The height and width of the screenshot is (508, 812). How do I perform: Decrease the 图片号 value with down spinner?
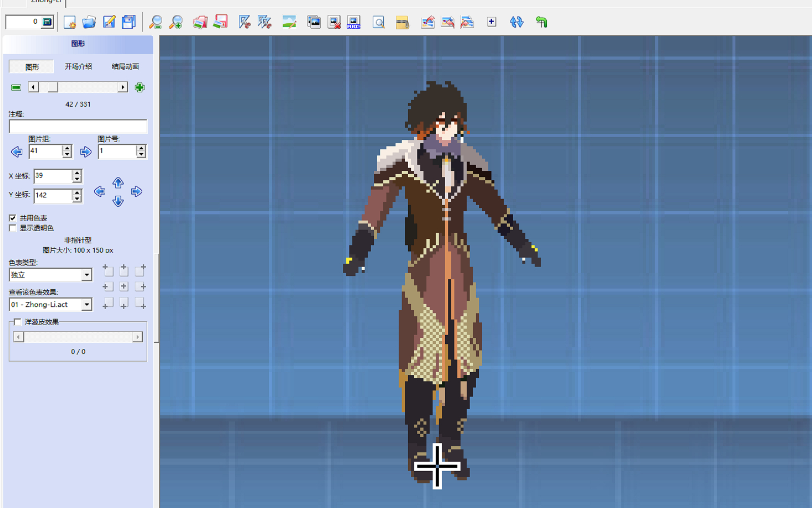[x=141, y=155]
